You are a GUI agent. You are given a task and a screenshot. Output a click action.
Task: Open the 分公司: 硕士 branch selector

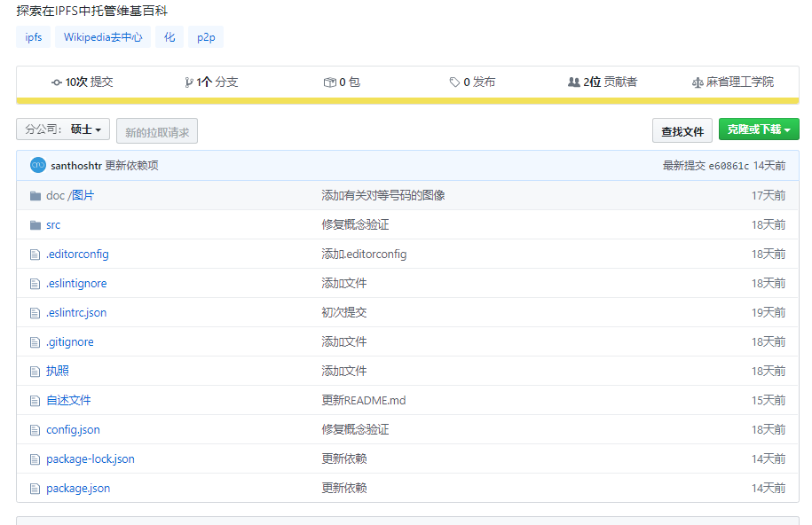(x=62, y=129)
